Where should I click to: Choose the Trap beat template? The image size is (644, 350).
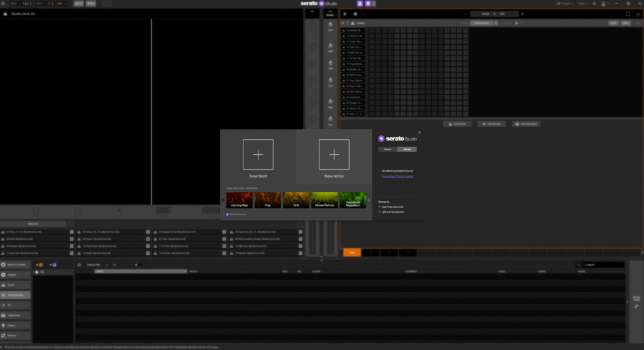pyautogui.click(x=267, y=200)
